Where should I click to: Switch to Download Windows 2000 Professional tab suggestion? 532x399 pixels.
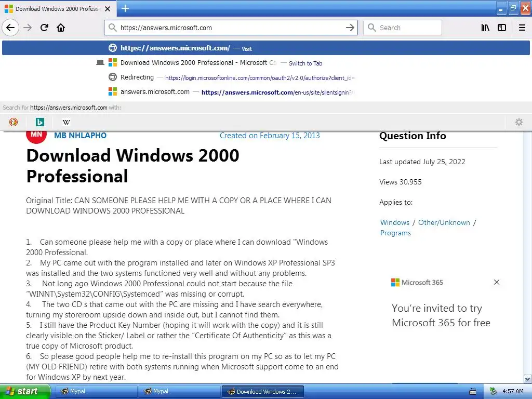(x=266, y=63)
